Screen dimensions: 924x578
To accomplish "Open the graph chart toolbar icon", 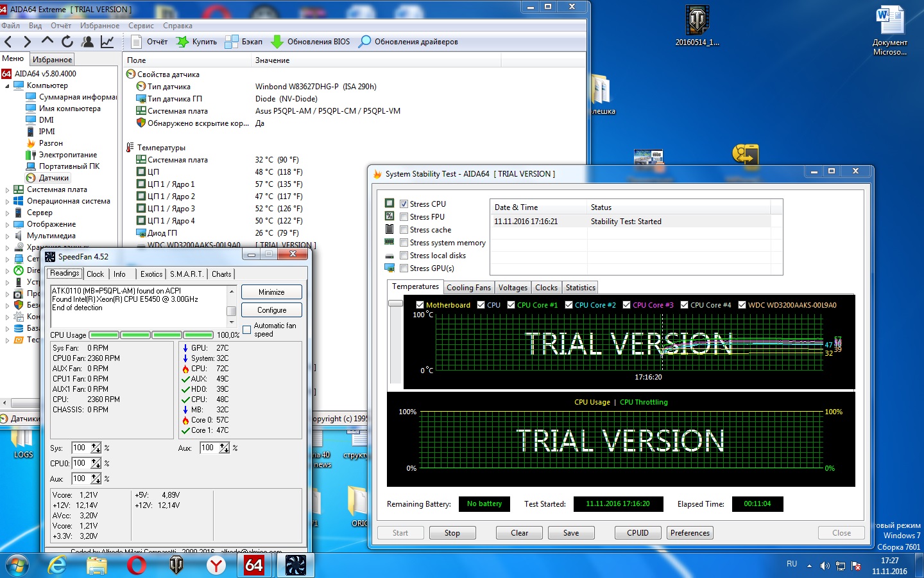I will pos(107,42).
